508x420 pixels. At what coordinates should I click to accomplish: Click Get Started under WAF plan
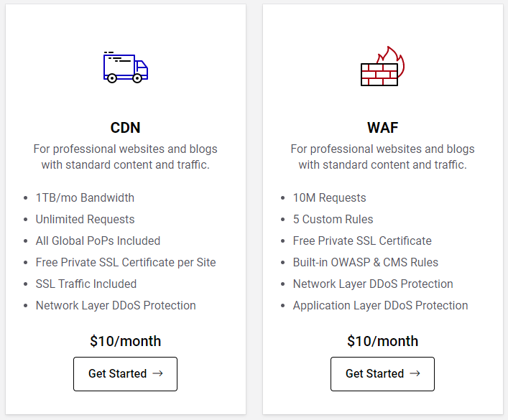click(382, 373)
